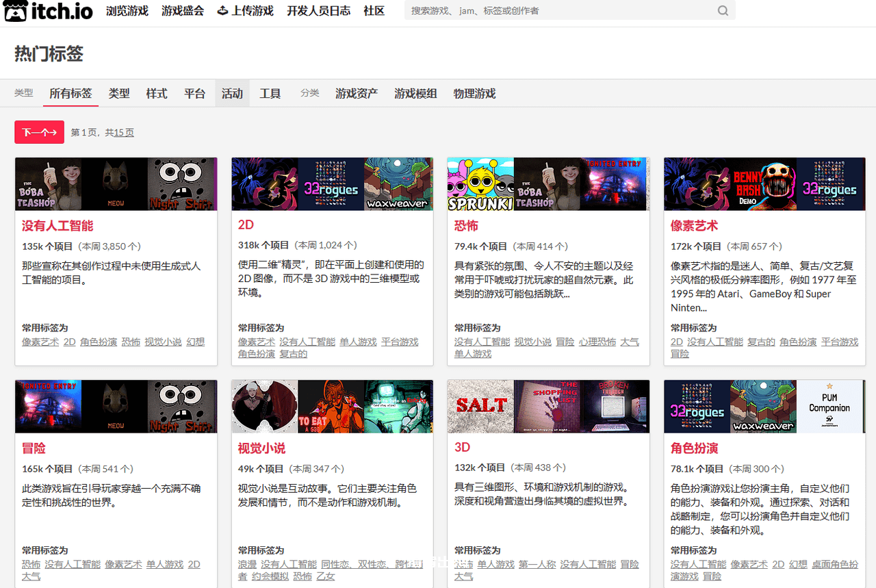Click Broken Through thumbnail in 3D card
This screenshot has height=588, width=876.
[615, 407]
